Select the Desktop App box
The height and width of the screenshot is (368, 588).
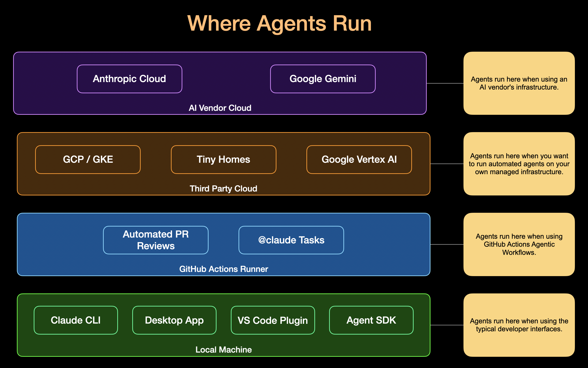coord(174,320)
